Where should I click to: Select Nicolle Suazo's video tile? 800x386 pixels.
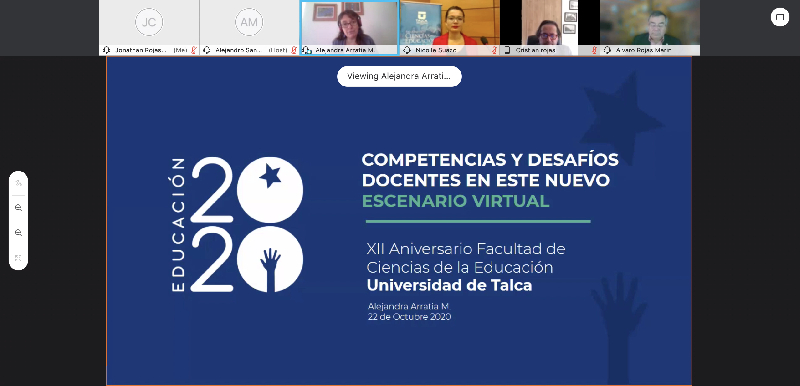[x=449, y=28]
